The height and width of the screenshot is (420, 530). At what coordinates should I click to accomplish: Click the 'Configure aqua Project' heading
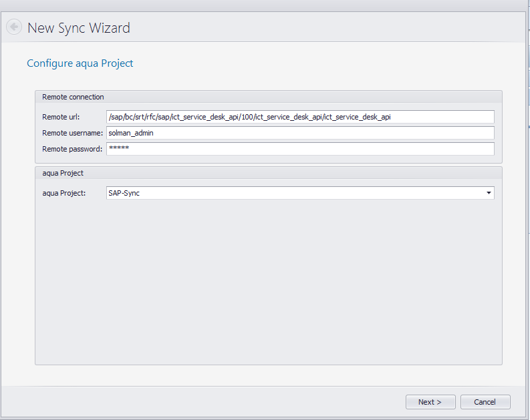(x=80, y=63)
